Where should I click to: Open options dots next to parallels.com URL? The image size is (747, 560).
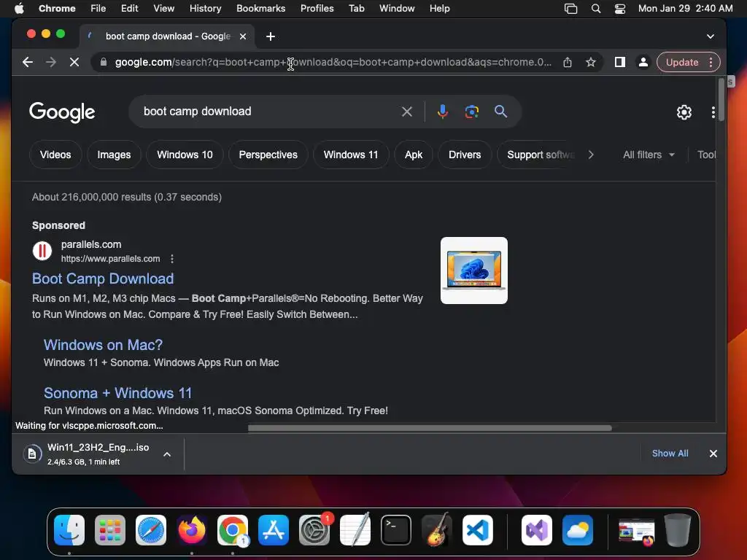(172, 259)
